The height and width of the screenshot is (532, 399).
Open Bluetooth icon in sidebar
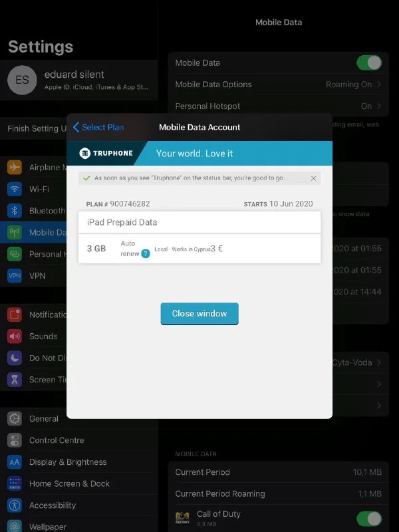[x=15, y=211]
